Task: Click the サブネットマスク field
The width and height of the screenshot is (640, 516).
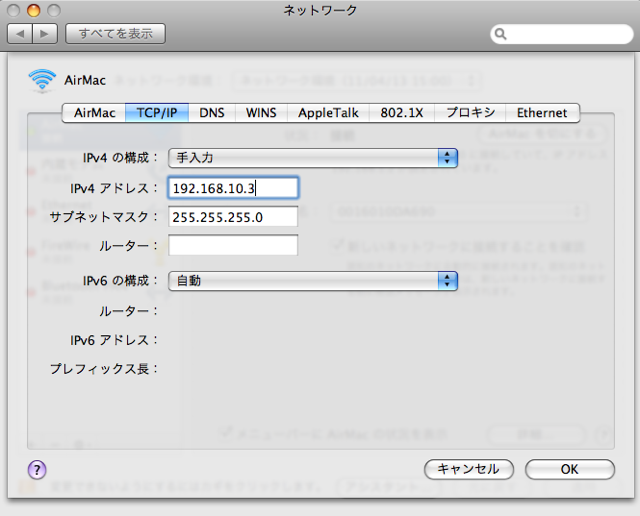Action: click(233, 217)
